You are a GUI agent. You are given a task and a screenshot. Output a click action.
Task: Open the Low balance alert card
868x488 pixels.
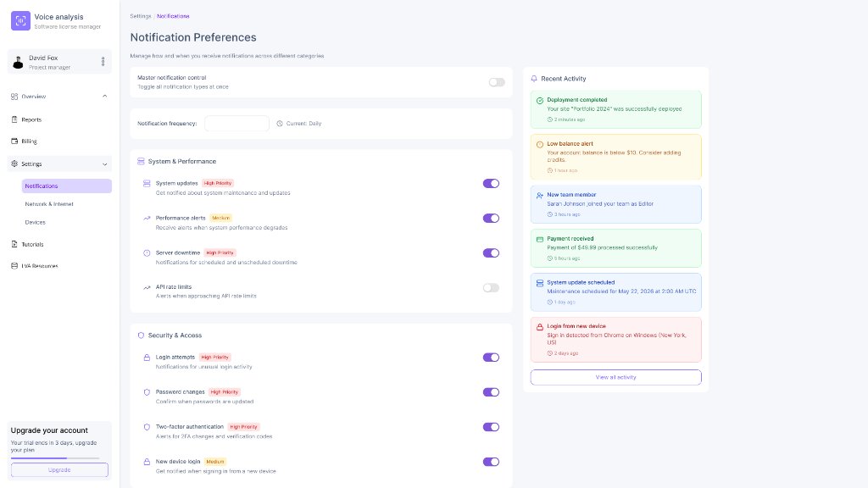615,157
